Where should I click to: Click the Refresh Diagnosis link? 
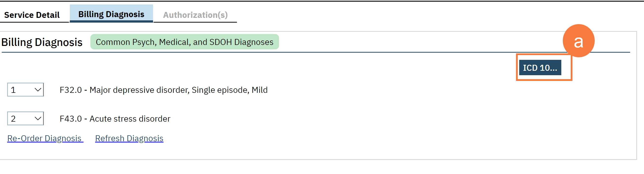[x=129, y=139]
